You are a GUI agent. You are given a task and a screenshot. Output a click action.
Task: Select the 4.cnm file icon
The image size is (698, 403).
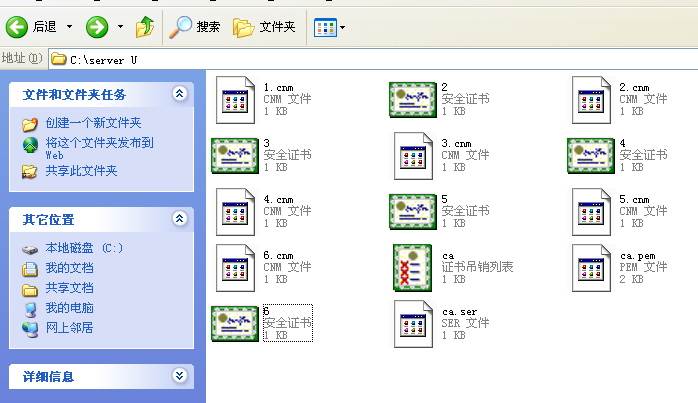(235, 212)
